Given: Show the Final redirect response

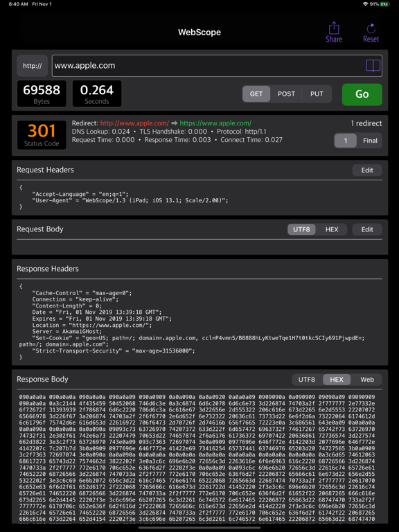Looking at the screenshot, I should (x=370, y=141).
